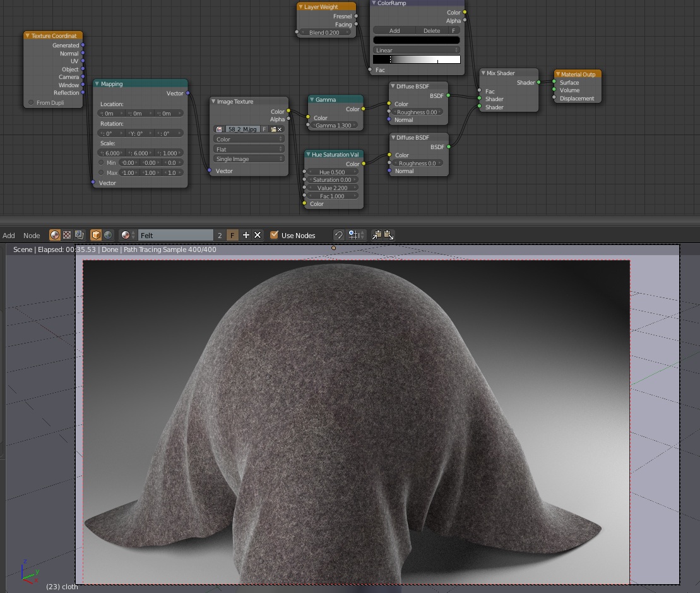The width and height of the screenshot is (700, 593).
Task: Click the ColorRamp black color swatch
Action: click(x=416, y=40)
